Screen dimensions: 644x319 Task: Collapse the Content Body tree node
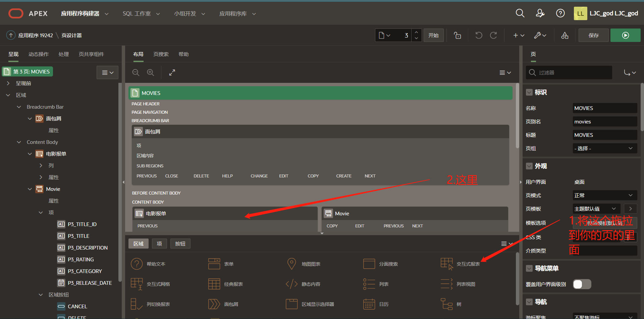[19, 142]
